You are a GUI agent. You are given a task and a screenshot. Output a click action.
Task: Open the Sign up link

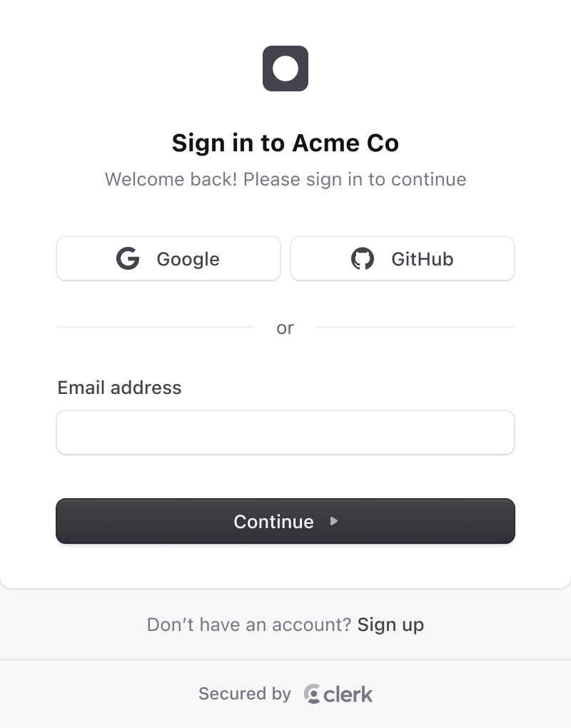[x=390, y=625]
